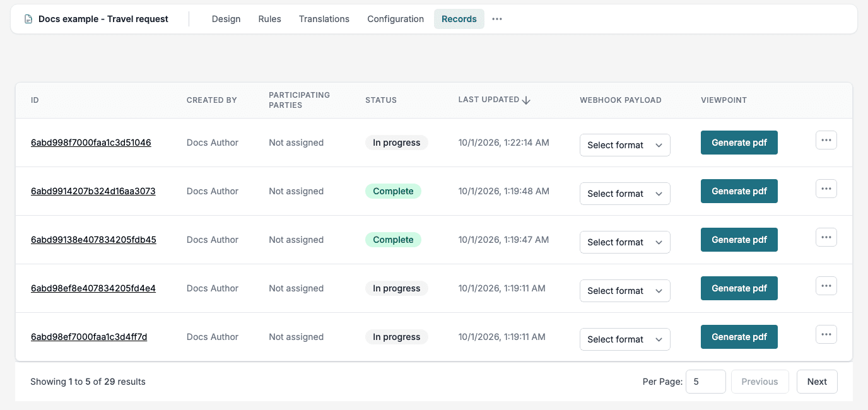Open record link 6abd998f7000faa1c3d51046
The width and height of the screenshot is (868, 410).
tap(91, 143)
